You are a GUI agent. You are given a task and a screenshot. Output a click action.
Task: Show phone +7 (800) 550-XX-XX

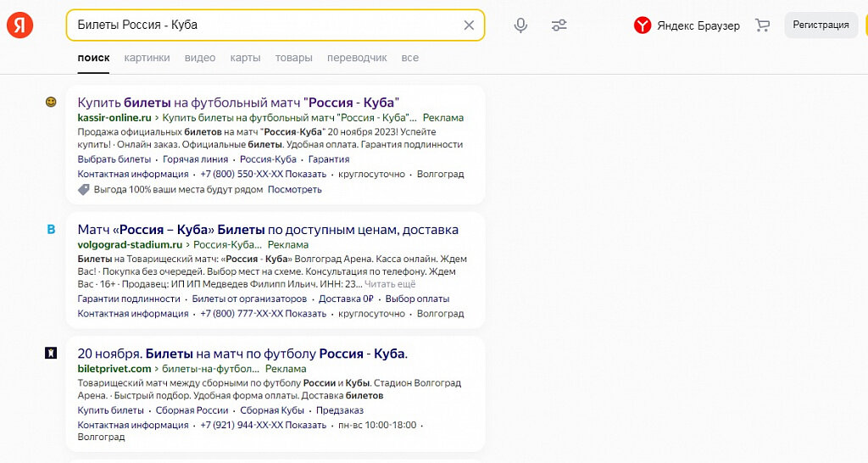(x=263, y=174)
